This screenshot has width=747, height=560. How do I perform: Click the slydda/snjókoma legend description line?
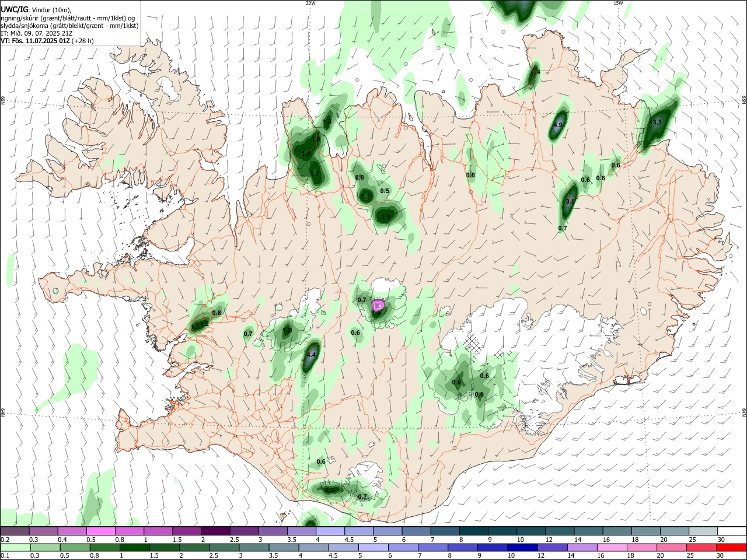[69, 26]
